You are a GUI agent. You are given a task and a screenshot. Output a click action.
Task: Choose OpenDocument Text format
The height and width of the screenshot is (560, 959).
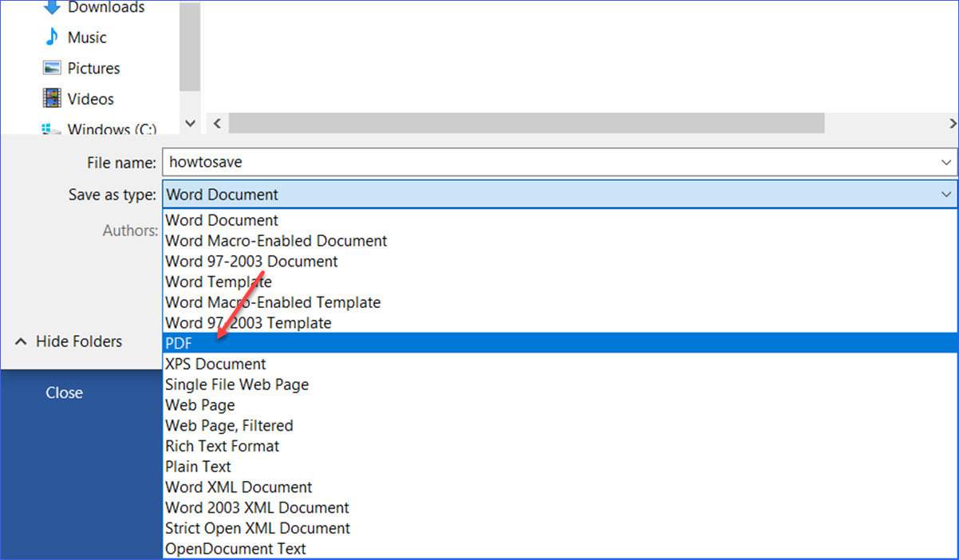[235, 549]
